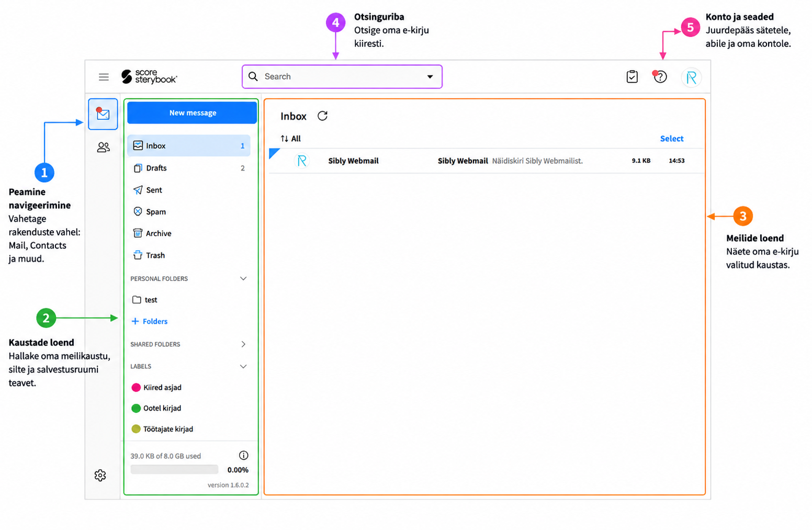Filter by Ootel kirjad label text

click(x=162, y=408)
